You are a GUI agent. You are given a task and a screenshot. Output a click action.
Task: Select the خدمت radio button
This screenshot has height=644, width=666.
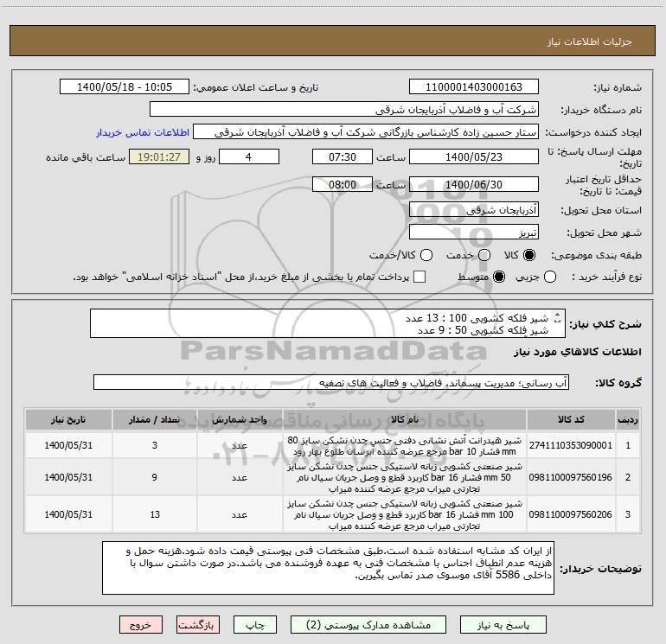(484, 255)
